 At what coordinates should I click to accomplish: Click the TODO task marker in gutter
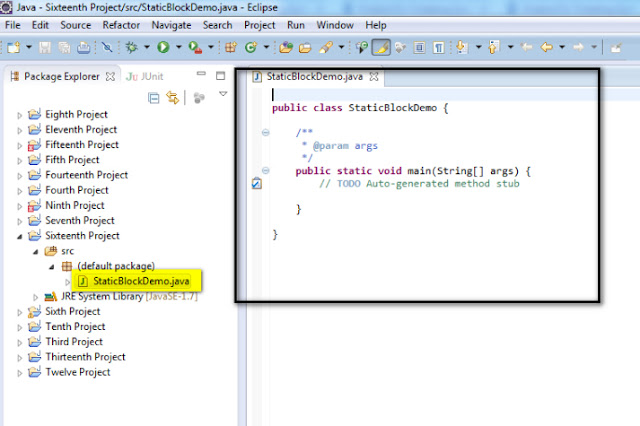pyautogui.click(x=257, y=184)
